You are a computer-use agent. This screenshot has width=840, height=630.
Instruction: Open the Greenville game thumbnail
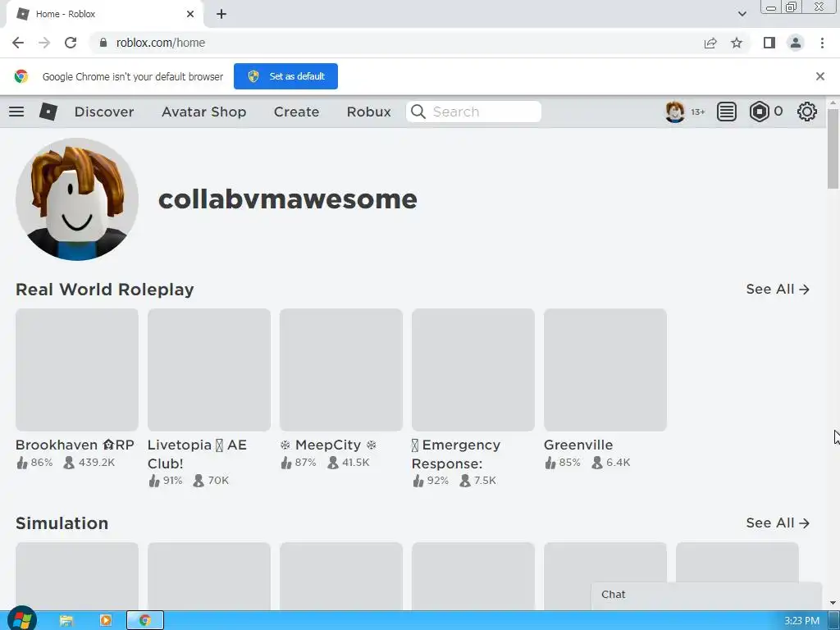(x=605, y=370)
